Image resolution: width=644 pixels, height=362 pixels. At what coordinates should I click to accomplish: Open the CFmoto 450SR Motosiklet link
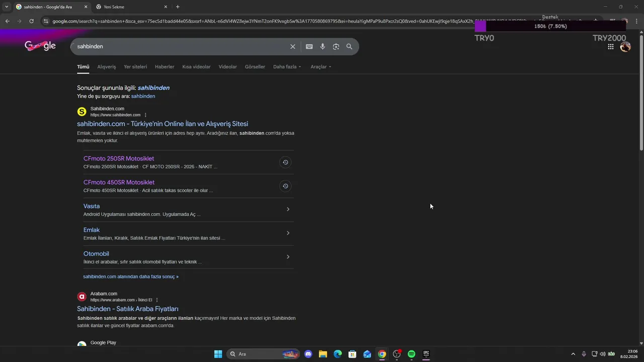click(119, 182)
